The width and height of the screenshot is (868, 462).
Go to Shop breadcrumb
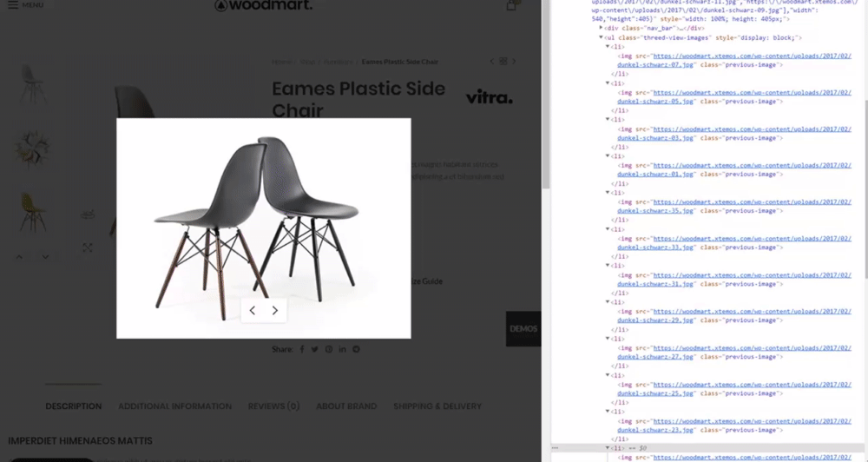[x=308, y=62]
